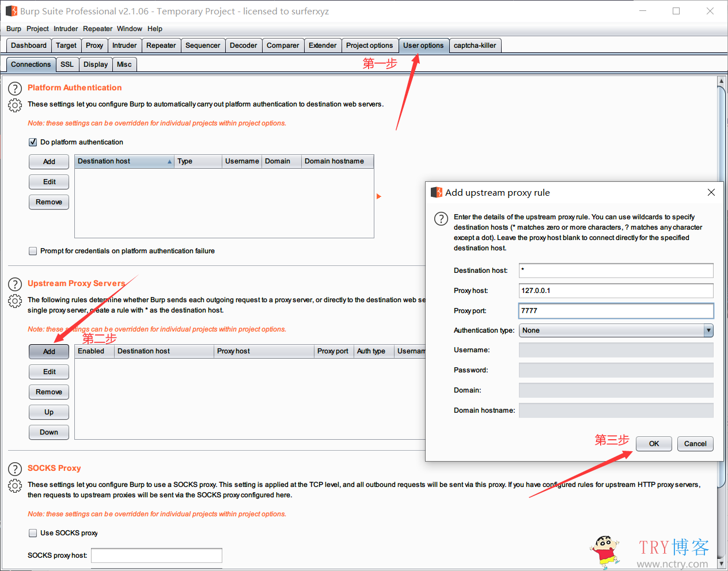Switch to the Decoder tab
The width and height of the screenshot is (728, 571).
click(244, 45)
